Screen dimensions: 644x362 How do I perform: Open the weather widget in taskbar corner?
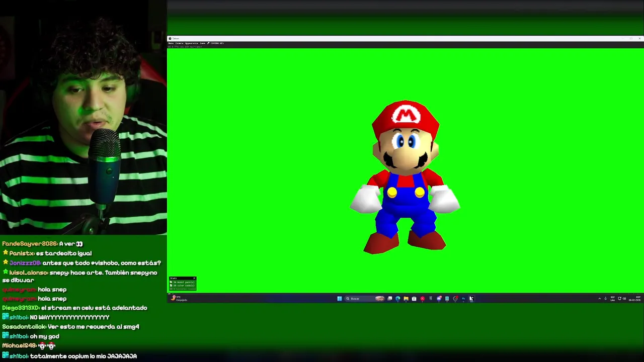click(179, 299)
